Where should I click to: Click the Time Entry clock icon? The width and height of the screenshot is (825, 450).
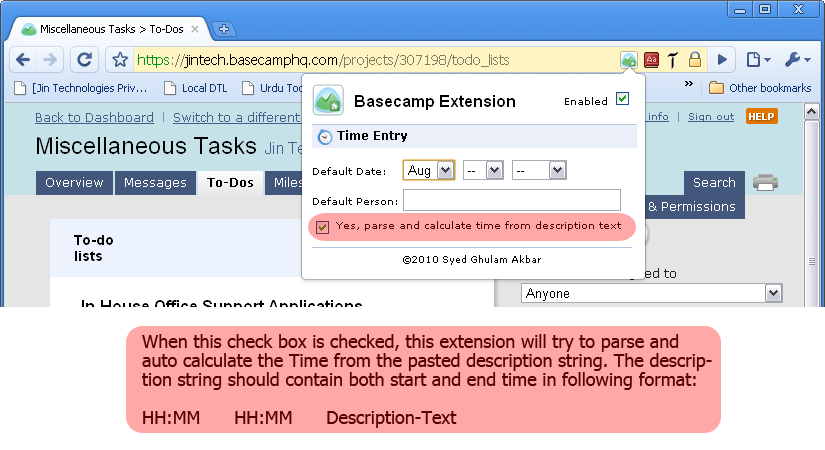click(x=325, y=137)
